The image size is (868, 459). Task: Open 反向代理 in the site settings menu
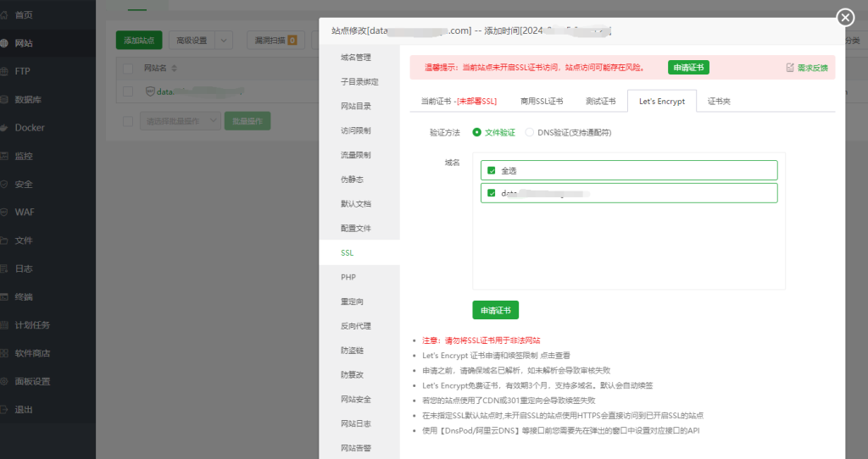(x=355, y=326)
